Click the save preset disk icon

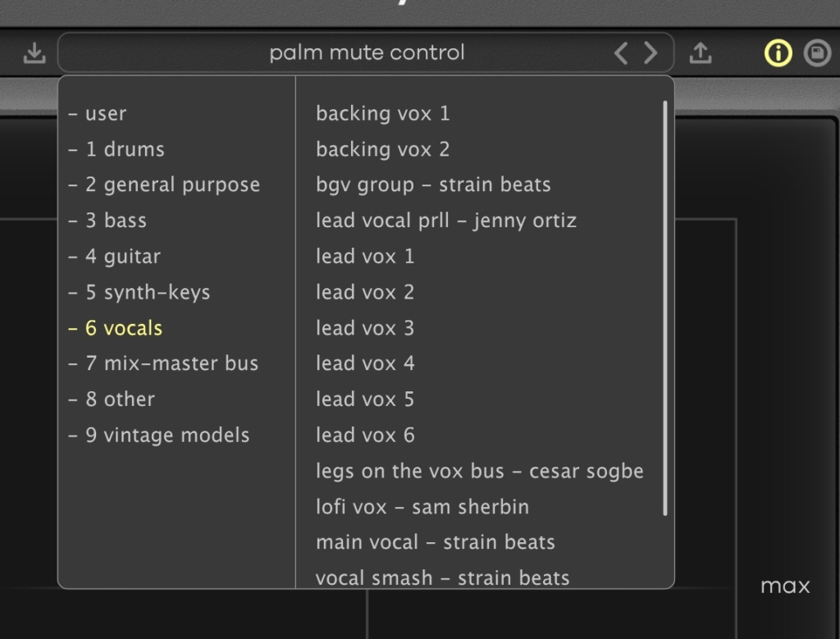pyautogui.click(x=816, y=54)
